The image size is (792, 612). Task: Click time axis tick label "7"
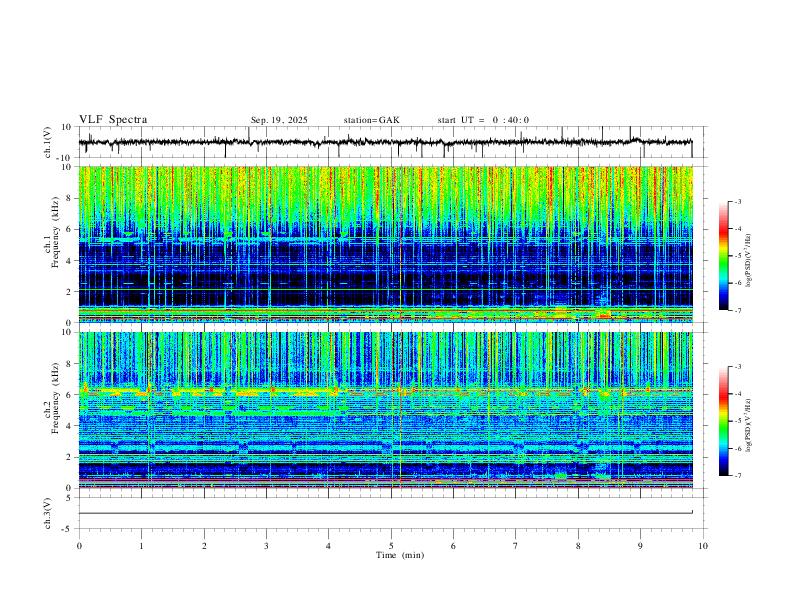pos(516,546)
